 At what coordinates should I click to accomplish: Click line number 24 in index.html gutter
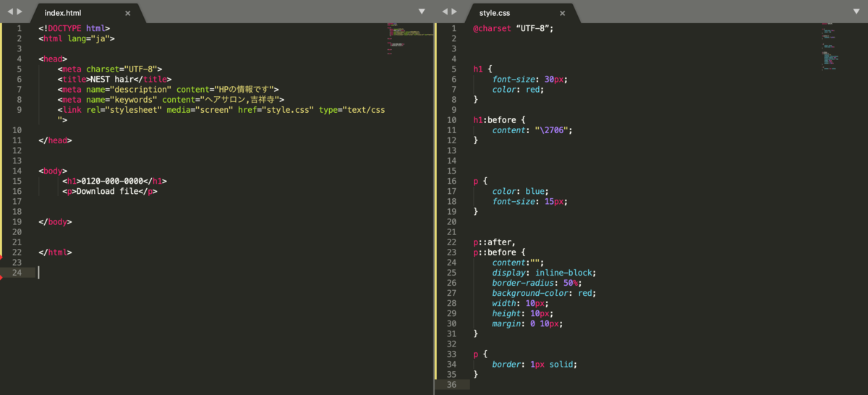tap(16, 272)
